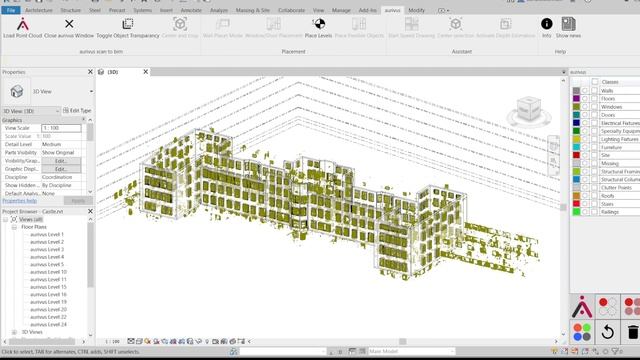Image resolution: width=640 pixels, height=360 pixels.
Task: Click the Floors purple color swatch
Action: (576, 99)
